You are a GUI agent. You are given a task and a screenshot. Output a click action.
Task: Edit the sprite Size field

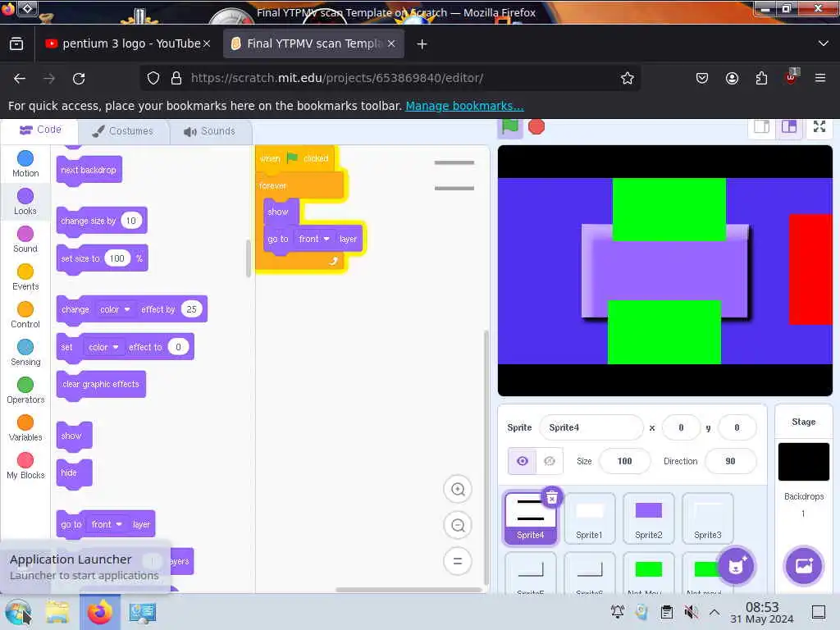click(x=624, y=461)
